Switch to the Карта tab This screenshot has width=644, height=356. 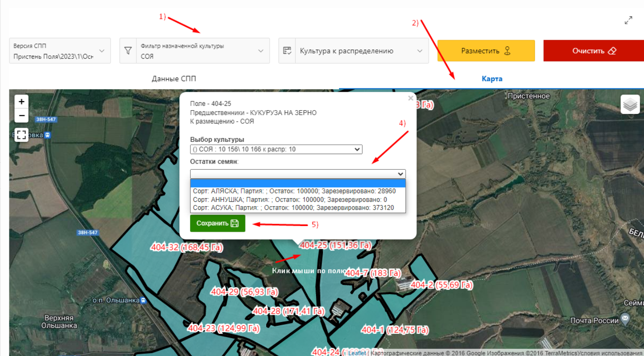point(491,78)
